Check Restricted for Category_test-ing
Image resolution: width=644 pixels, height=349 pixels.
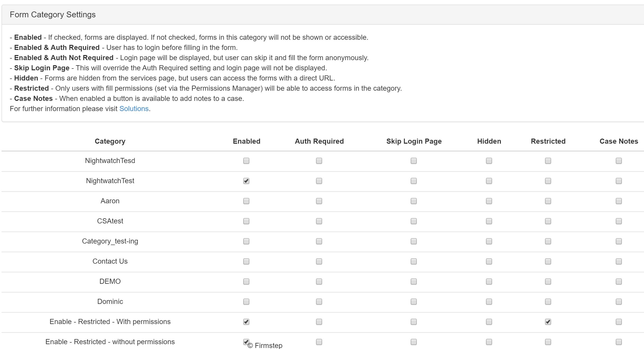pyautogui.click(x=548, y=241)
